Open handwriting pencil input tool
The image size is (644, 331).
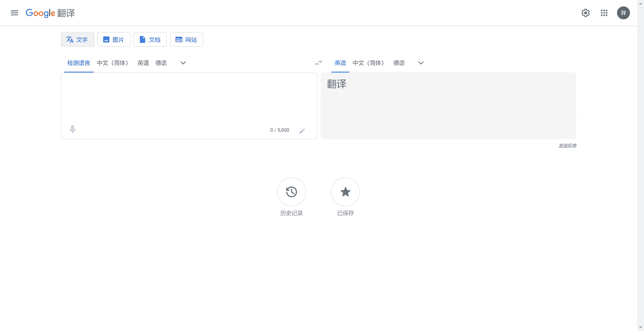click(x=302, y=131)
